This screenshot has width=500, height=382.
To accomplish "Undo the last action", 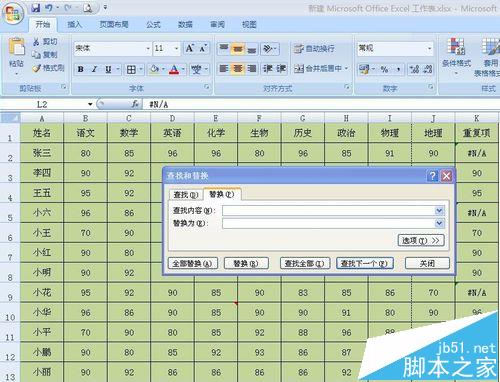I will tap(49, 8).
